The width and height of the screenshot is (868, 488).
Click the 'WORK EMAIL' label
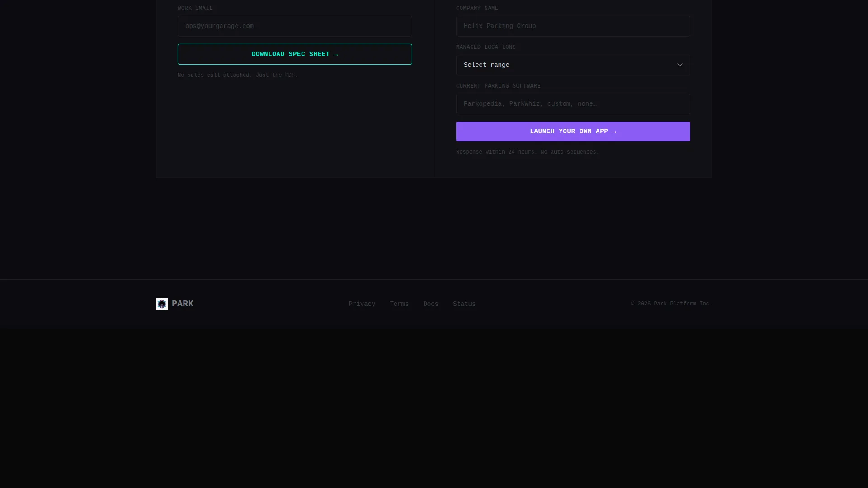click(195, 9)
